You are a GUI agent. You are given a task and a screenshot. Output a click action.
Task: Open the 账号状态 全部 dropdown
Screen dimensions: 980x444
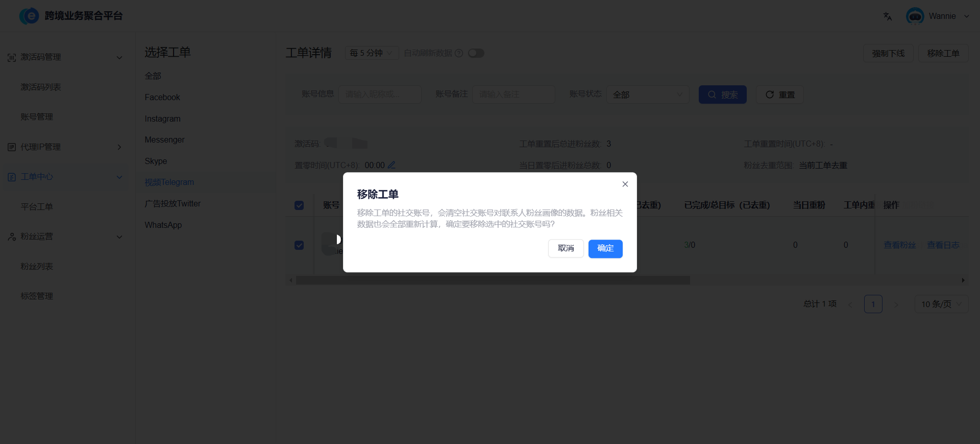click(648, 95)
